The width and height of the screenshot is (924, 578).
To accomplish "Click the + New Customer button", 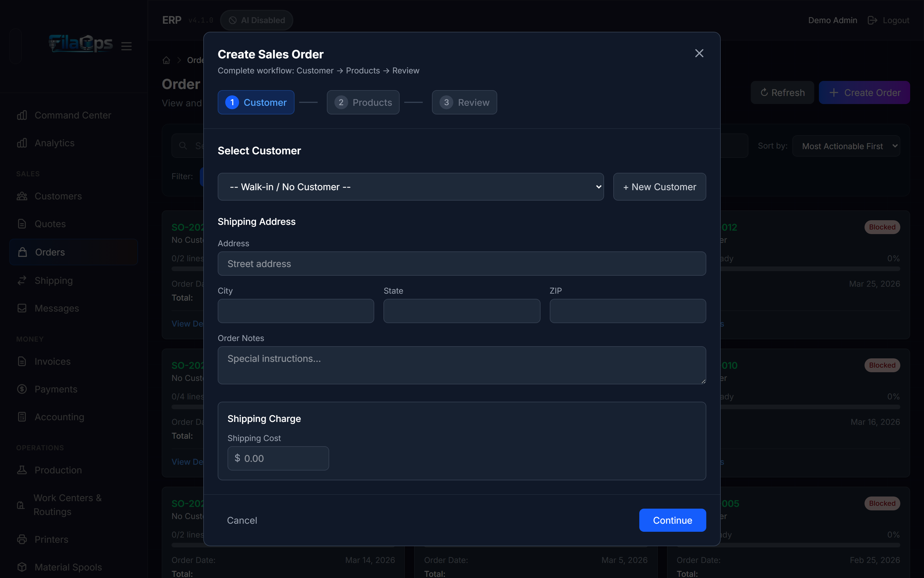I will tap(660, 187).
